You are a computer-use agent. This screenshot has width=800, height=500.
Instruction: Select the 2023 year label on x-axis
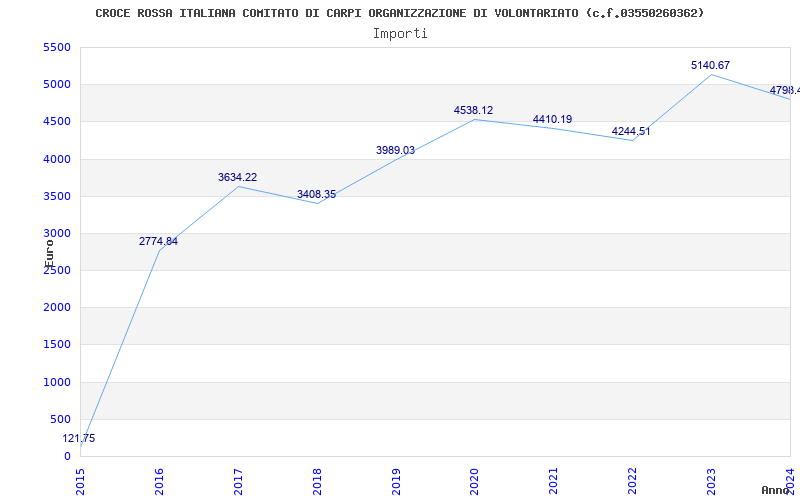point(711,481)
